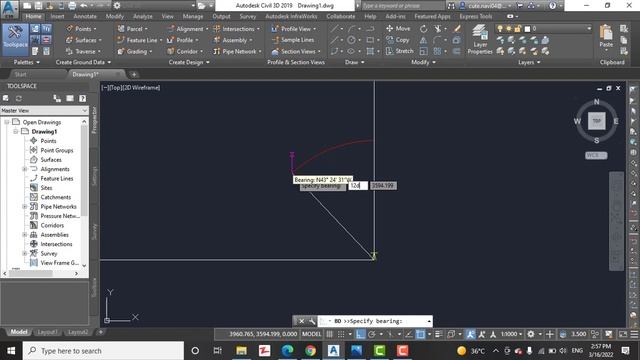
Task: Open the Analyze ribbon tab
Action: click(142, 16)
